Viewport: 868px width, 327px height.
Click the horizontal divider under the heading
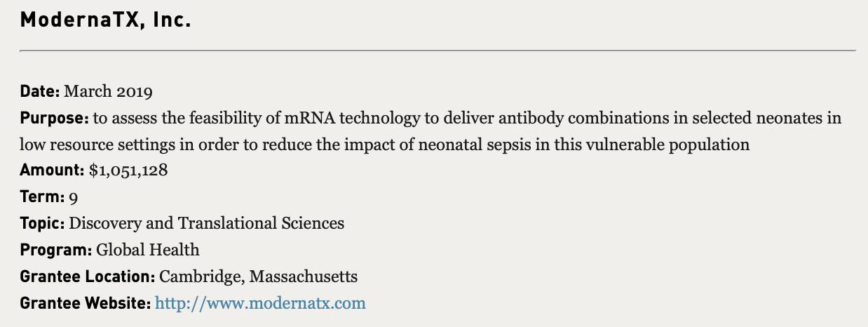pos(438,51)
